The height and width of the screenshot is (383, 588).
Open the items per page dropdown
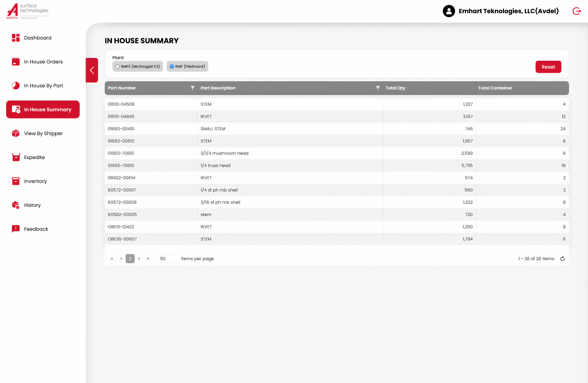[x=168, y=259]
